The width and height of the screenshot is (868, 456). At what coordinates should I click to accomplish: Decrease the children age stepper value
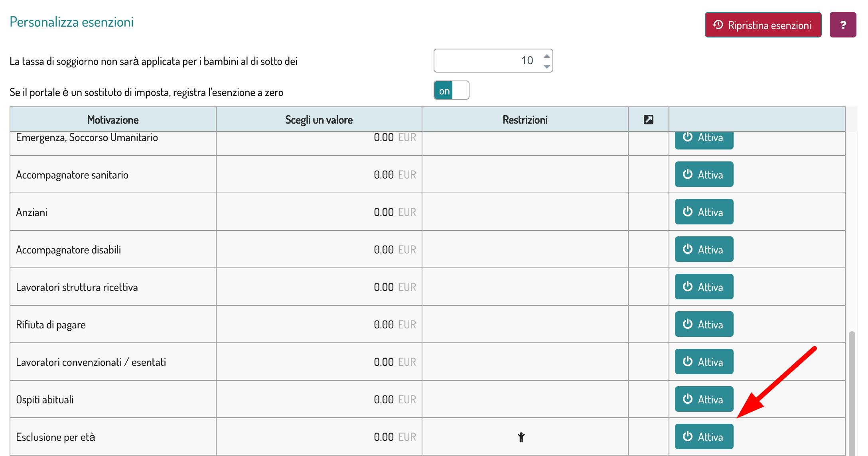click(547, 66)
